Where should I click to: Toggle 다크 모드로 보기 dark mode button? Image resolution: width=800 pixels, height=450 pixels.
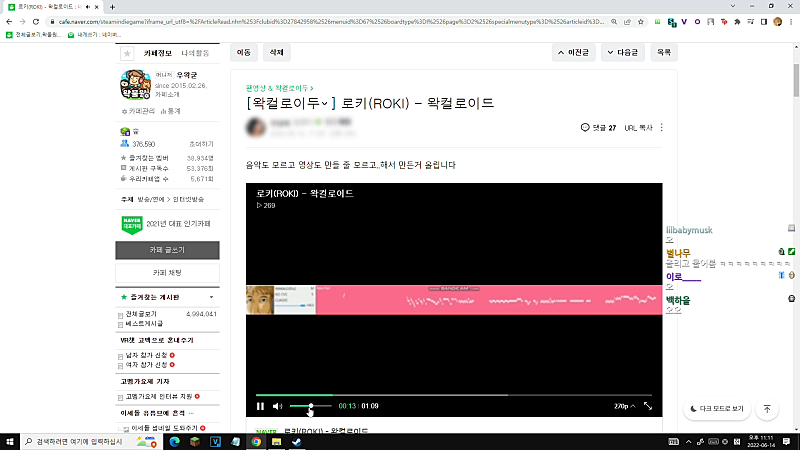(717, 409)
